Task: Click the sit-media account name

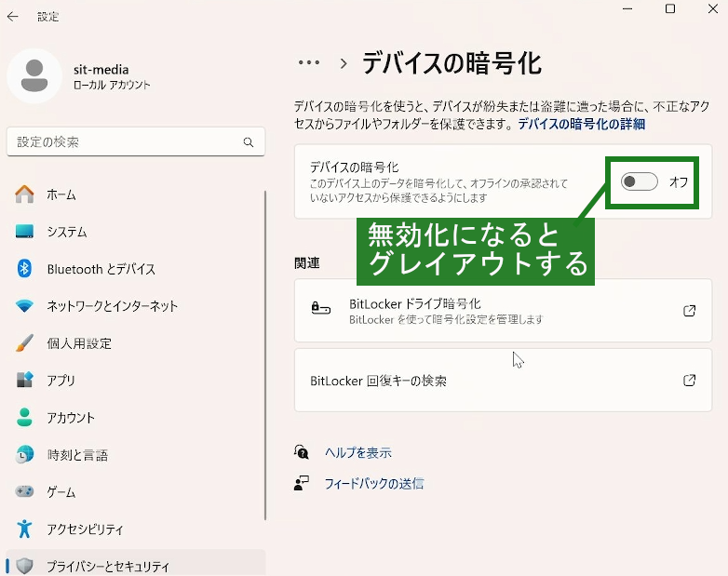Action: tap(101, 70)
